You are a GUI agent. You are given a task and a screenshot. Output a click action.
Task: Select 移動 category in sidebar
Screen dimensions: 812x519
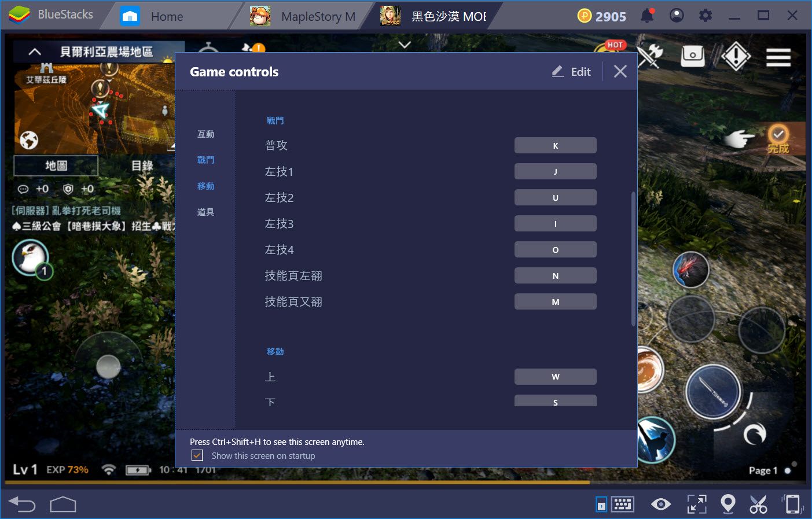(x=206, y=186)
